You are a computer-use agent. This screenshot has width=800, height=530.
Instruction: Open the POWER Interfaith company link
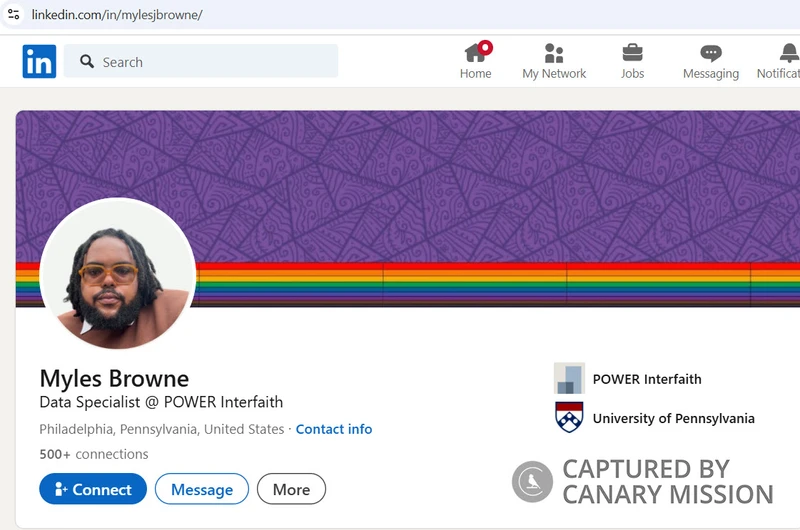click(x=647, y=379)
